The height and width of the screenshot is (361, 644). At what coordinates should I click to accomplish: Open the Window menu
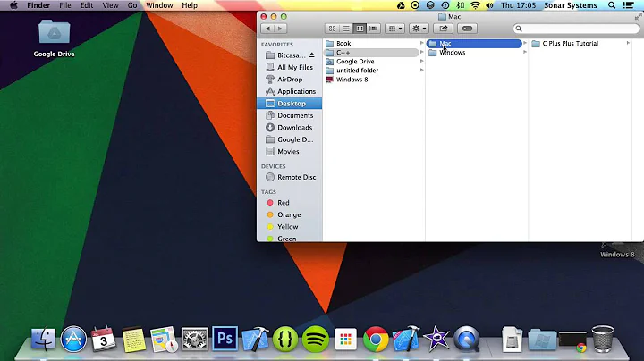[x=159, y=5]
